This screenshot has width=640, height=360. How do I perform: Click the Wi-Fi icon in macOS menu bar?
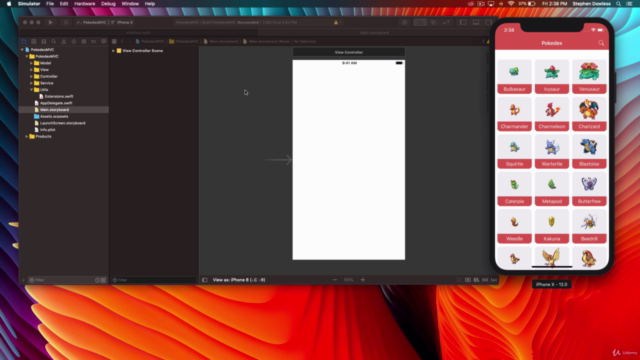click(x=511, y=4)
